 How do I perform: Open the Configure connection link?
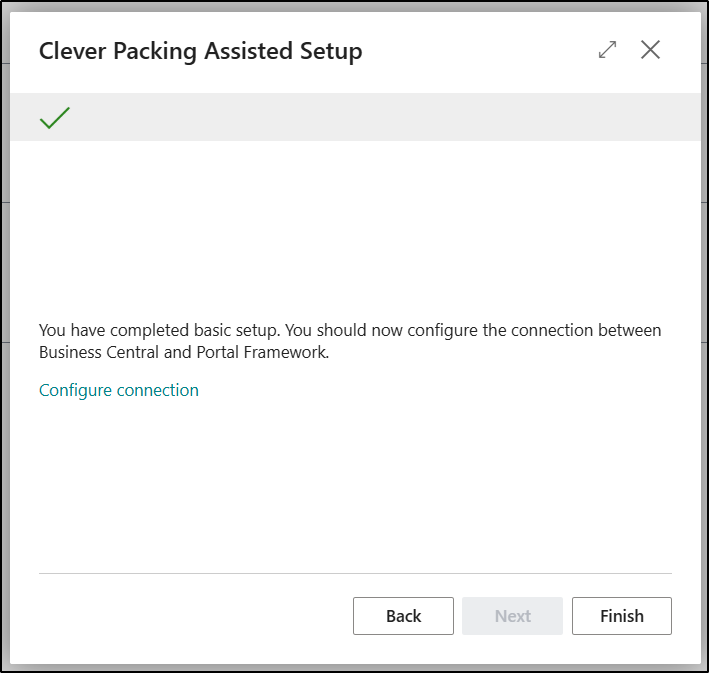pos(119,390)
